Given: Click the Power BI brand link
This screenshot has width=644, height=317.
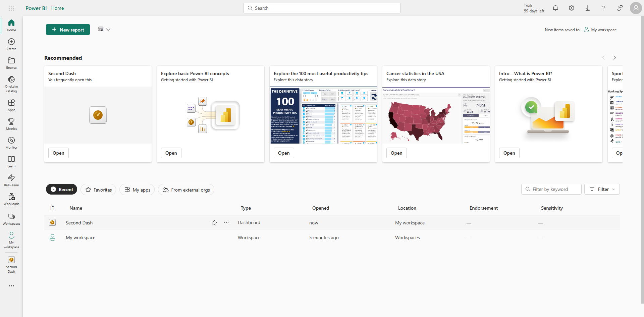Looking at the screenshot, I should pos(36,8).
